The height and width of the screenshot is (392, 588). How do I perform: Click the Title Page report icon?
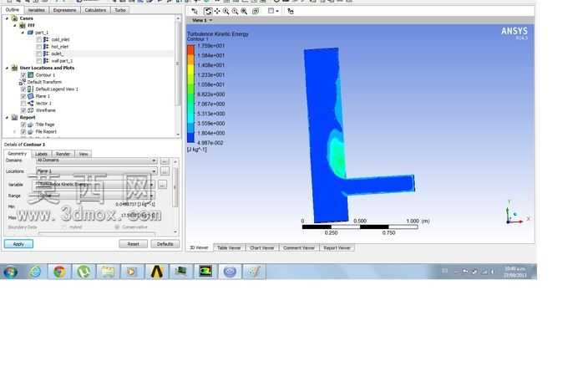pos(31,125)
